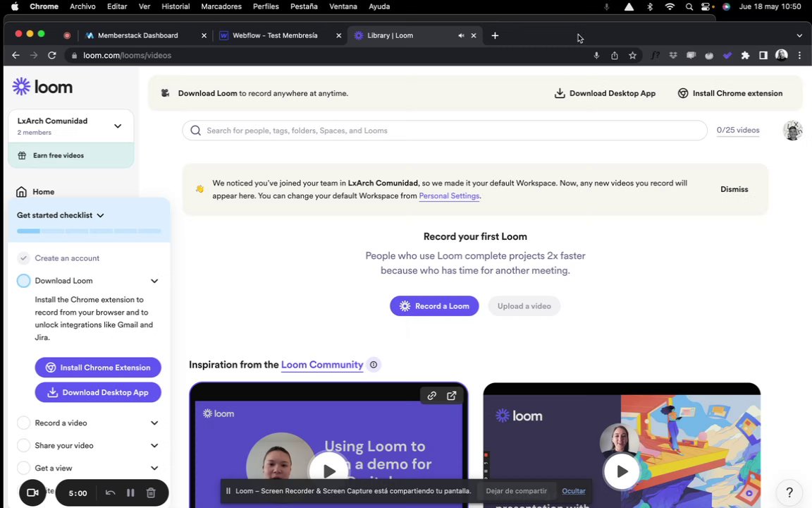Expand Record a video chevron
Viewport: 812px width, 508px height.
(154, 423)
